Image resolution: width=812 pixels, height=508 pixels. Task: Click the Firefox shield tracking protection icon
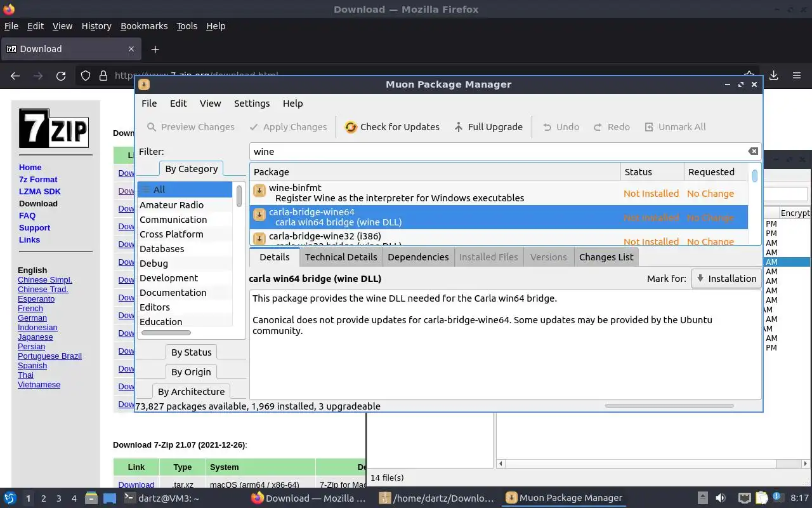coord(86,76)
